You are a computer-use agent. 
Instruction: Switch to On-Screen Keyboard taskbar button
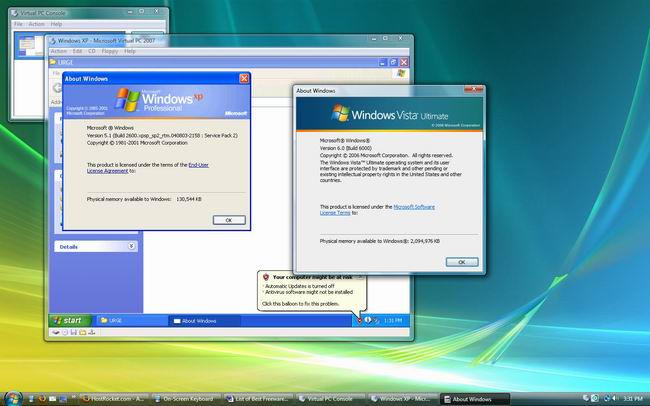(x=184, y=399)
